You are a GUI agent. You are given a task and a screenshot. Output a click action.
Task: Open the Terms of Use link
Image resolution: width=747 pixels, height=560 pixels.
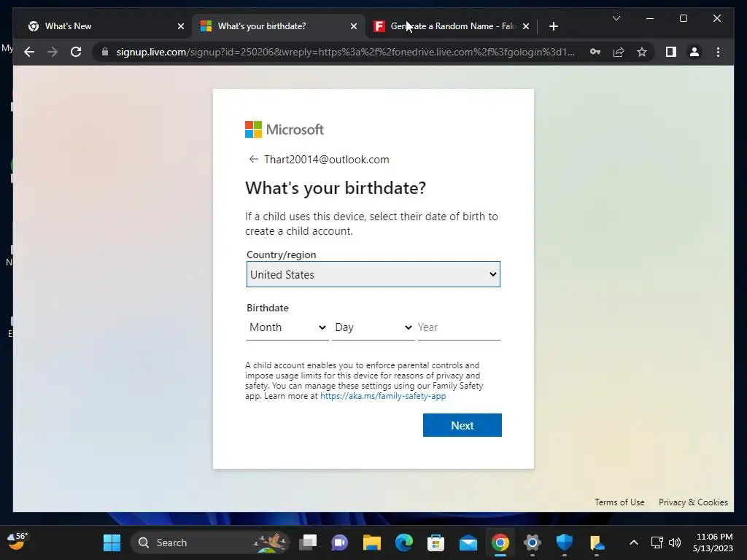619,502
